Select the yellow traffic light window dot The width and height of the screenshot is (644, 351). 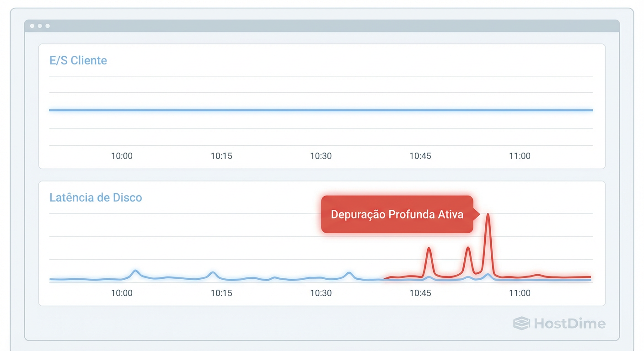[x=39, y=26]
